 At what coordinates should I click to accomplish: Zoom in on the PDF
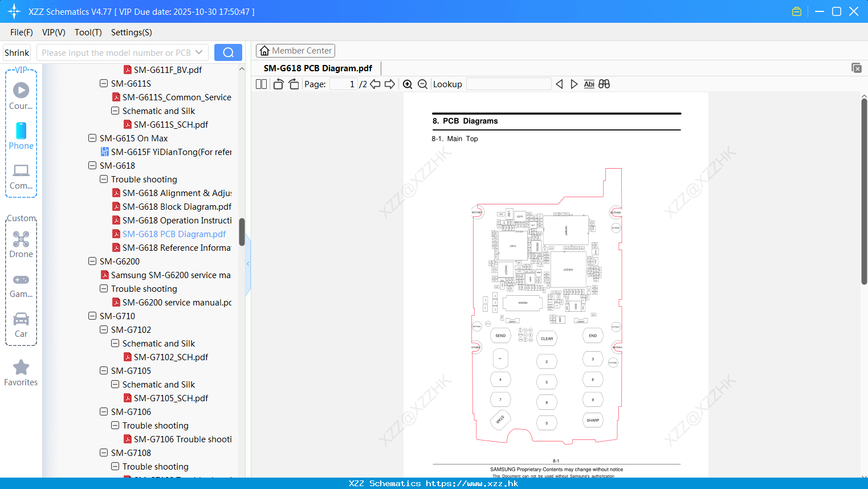coord(407,84)
